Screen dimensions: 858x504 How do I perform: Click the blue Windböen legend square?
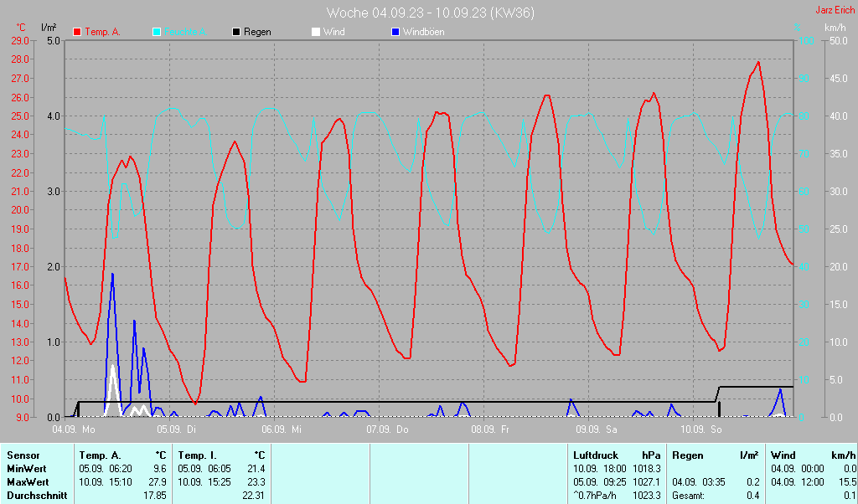pyautogui.click(x=395, y=32)
